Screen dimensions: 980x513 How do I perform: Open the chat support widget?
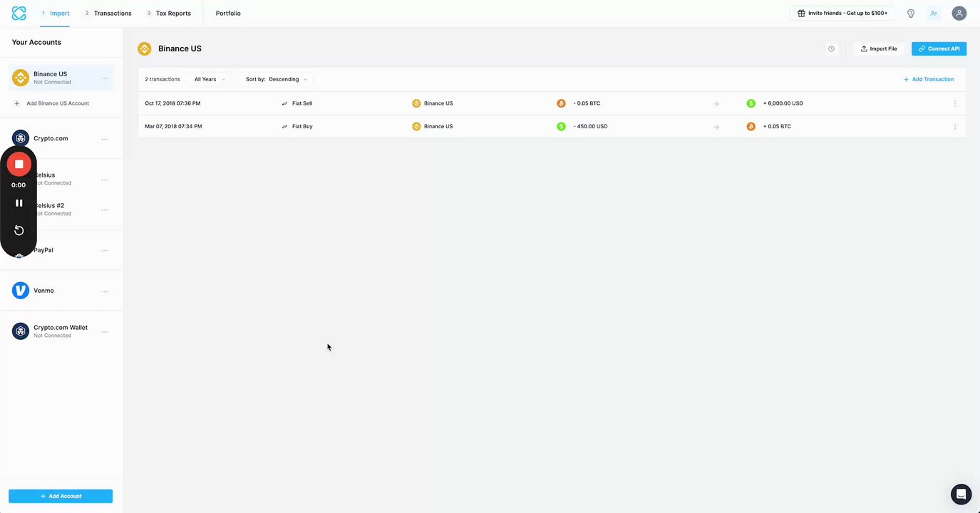click(961, 494)
